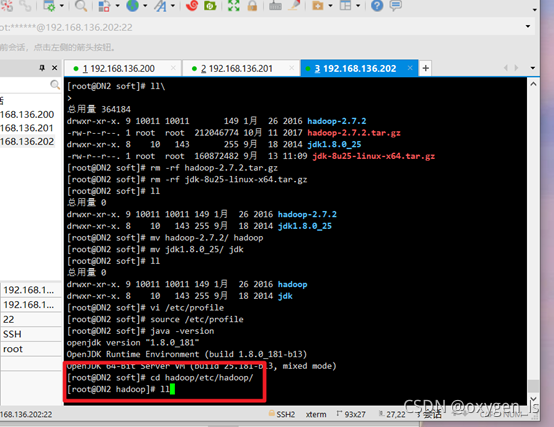Select session 168.136.202 in session manager
The image size is (554, 427).
coord(27,142)
